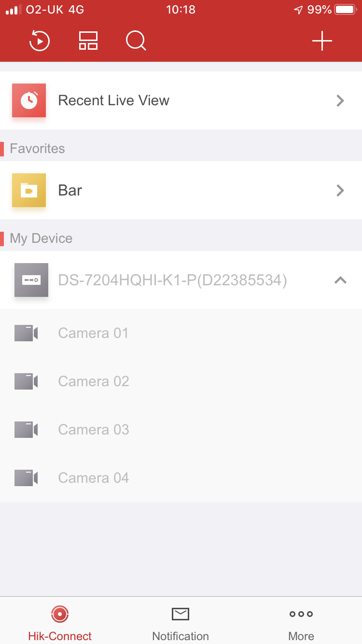Viewport: 362px width, 644px height.
Task: Open the Bar favorites group
Action: [70, 190]
